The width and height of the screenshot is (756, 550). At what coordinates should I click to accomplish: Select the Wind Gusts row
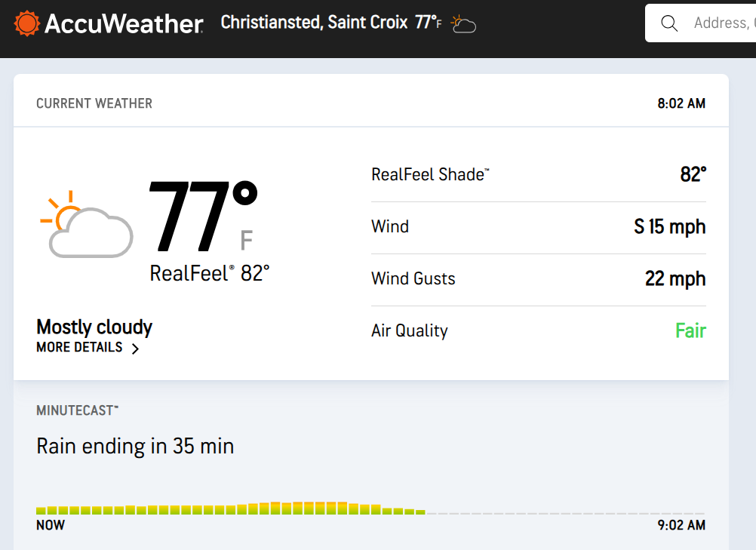539,279
